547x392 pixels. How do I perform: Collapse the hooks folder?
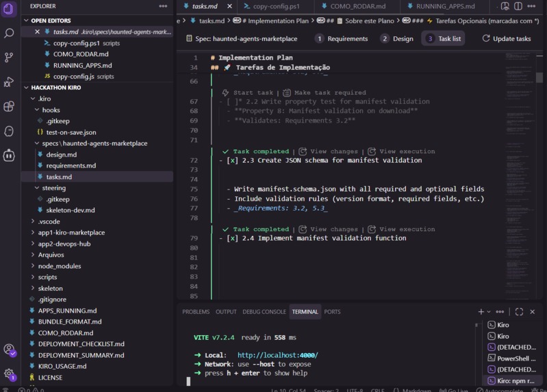[x=37, y=110]
